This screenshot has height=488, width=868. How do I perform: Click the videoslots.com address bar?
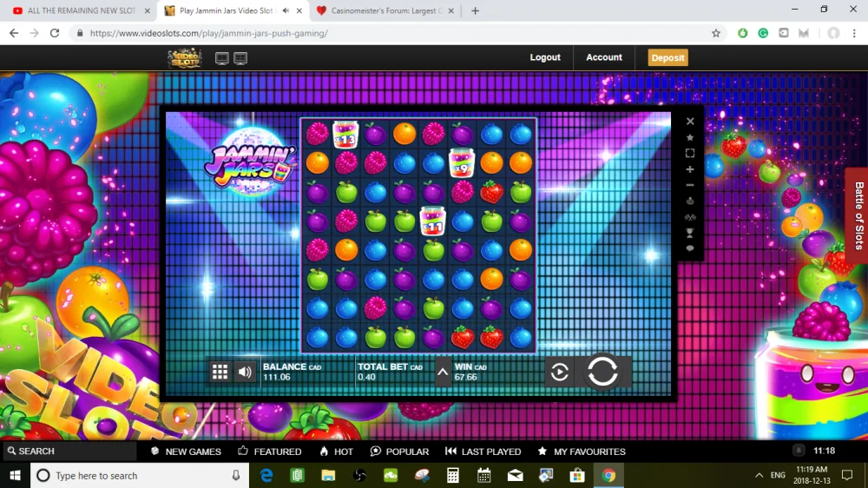pos(396,33)
